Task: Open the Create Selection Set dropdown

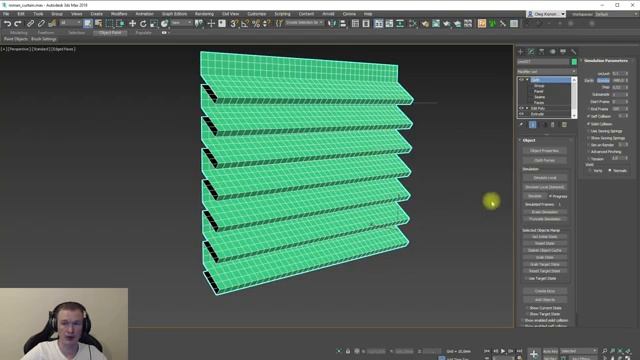Action: 304,23
